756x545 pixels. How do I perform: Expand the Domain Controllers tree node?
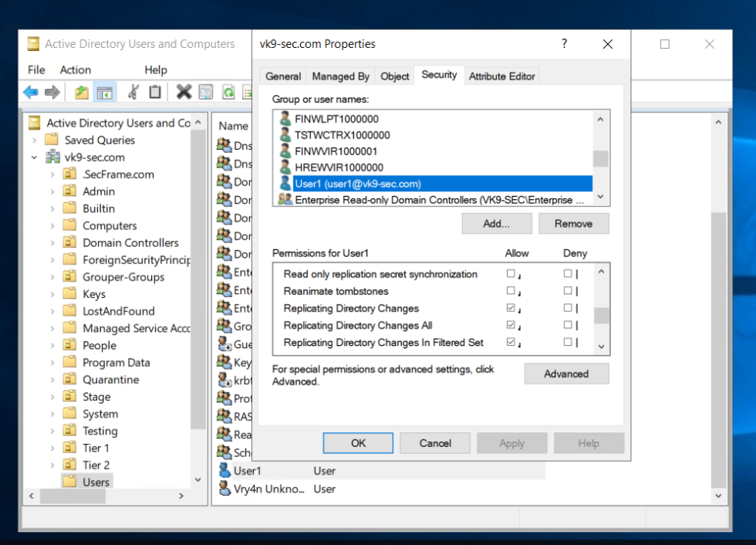tap(52, 242)
